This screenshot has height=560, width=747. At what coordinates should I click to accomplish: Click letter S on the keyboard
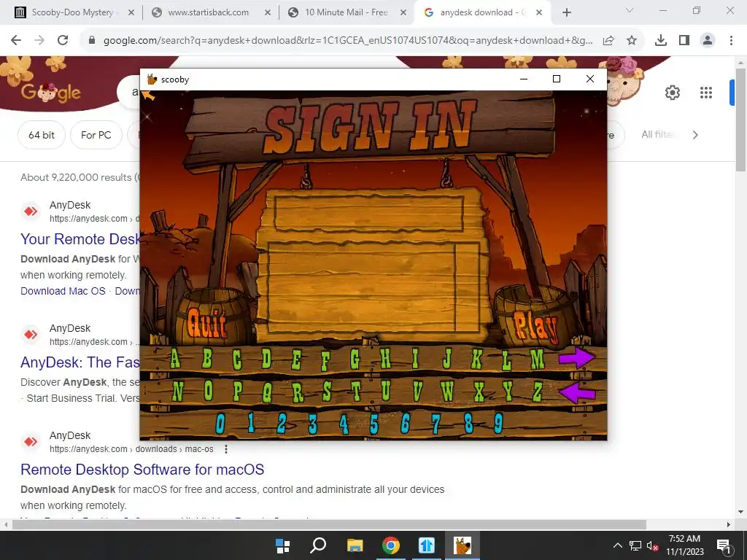tap(326, 392)
